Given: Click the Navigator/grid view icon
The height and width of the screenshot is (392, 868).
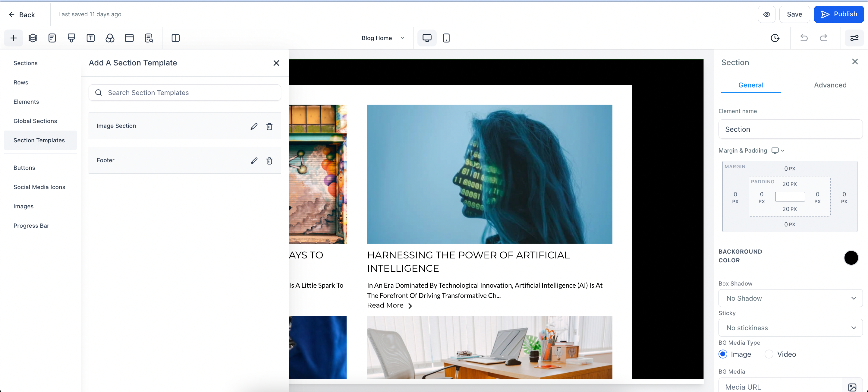Looking at the screenshot, I should pyautogui.click(x=175, y=38).
